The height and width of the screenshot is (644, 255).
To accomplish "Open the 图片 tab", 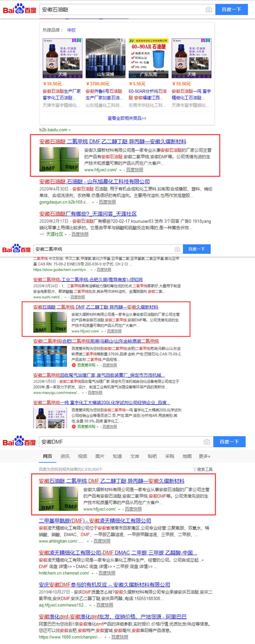I will (100, 456).
